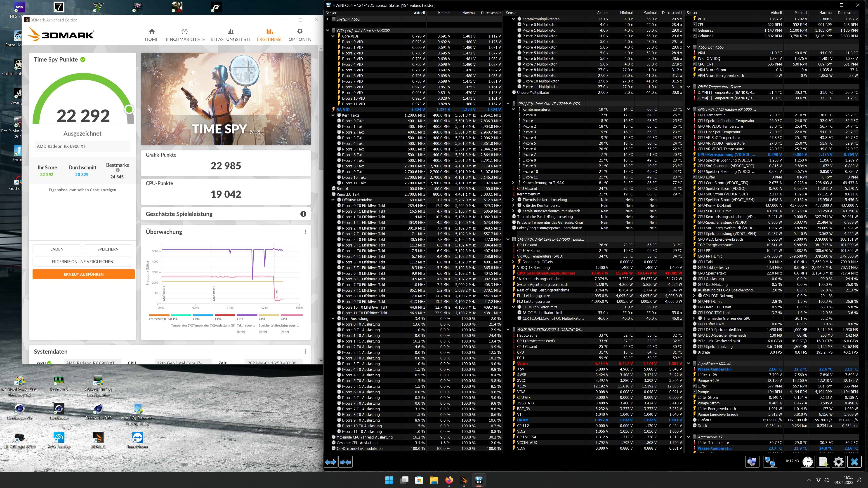Click HWiNFO expand columns arrows icon

click(x=330, y=462)
